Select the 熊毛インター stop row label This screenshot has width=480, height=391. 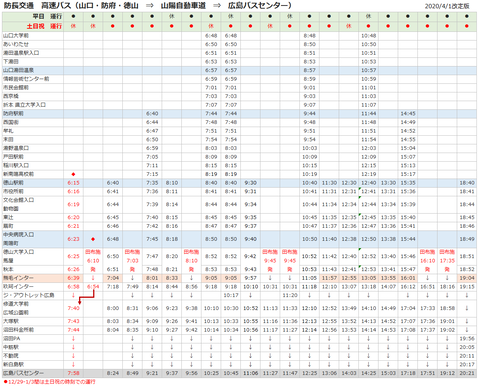click(x=18, y=278)
